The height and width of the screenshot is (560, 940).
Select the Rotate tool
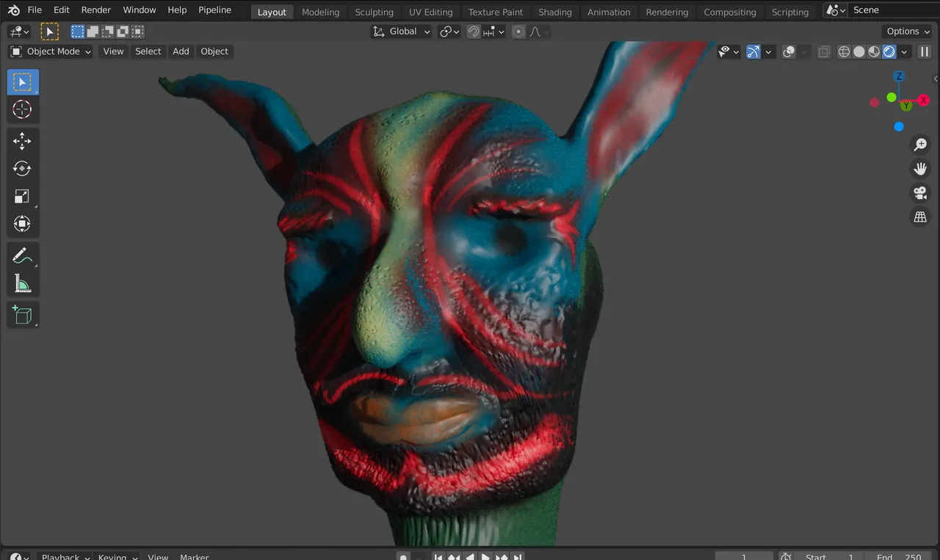23,169
